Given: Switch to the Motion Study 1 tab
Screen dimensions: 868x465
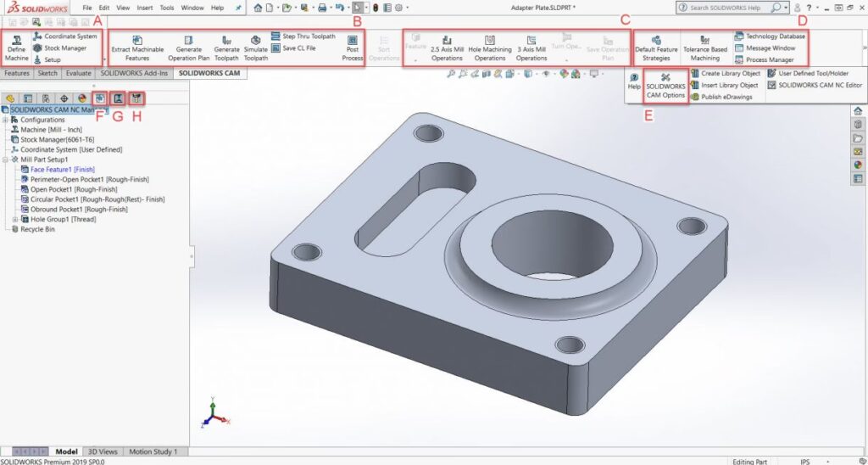Looking at the screenshot, I should coord(153,451).
